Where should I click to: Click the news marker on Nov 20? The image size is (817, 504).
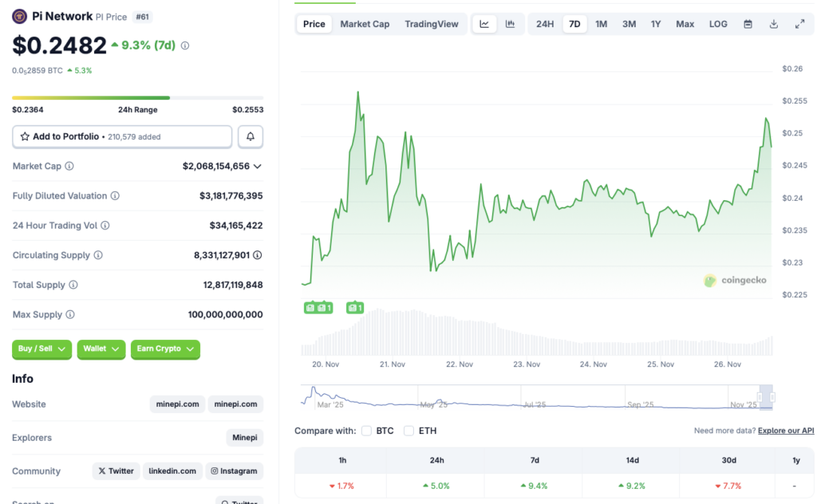pos(311,308)
